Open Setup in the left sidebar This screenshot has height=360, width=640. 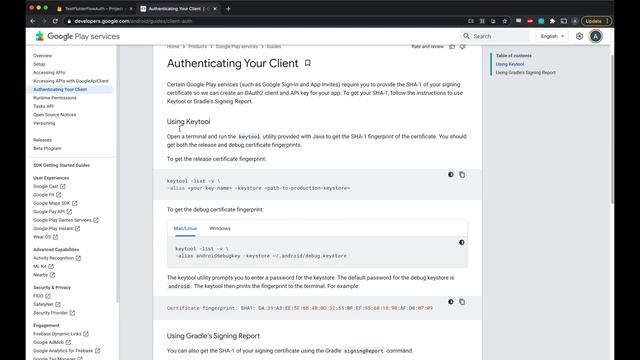tap(39, 64)
